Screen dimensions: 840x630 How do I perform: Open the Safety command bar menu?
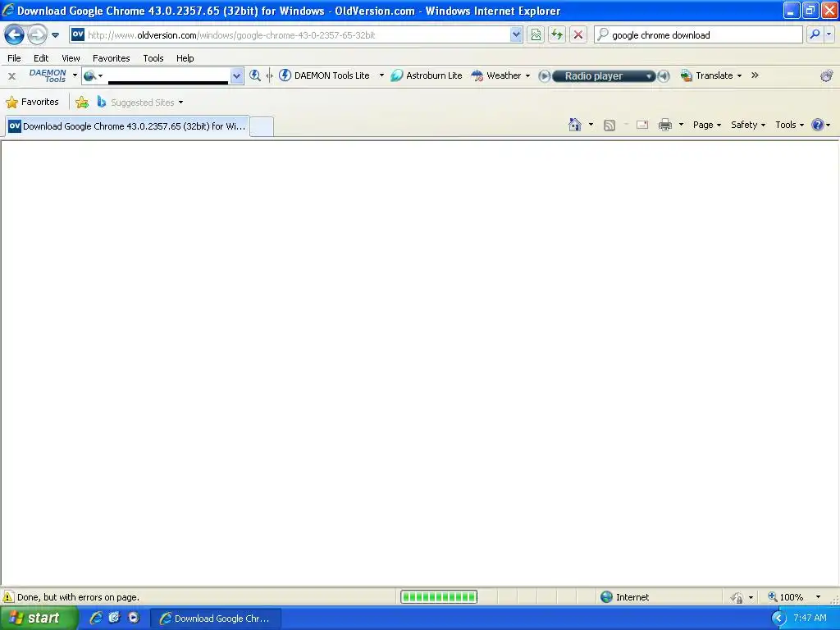click(748, 125)
